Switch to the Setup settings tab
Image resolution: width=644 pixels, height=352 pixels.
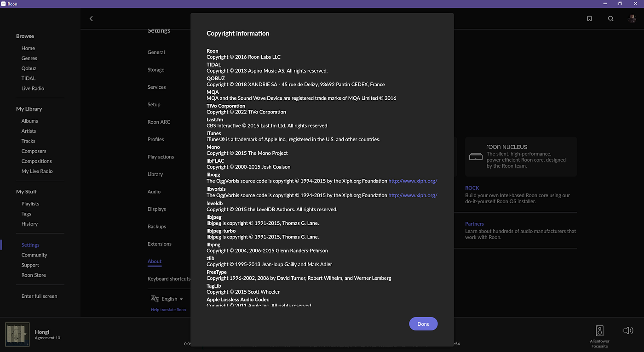click(x=154, y=105)
